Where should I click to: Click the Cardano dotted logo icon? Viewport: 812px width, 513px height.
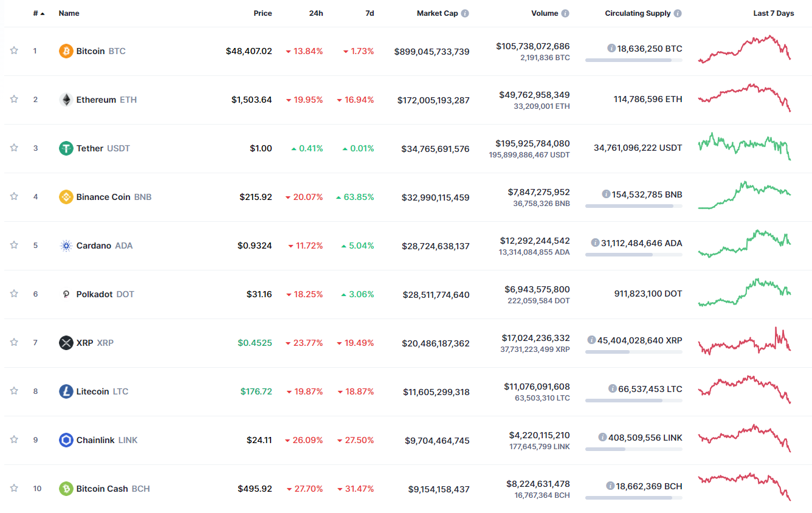[66, 246]
